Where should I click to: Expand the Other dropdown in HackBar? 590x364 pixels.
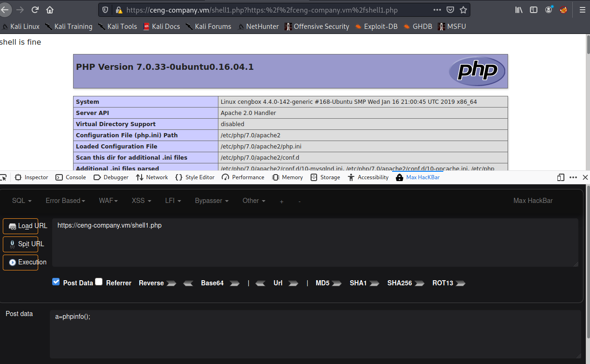[254, 201]
